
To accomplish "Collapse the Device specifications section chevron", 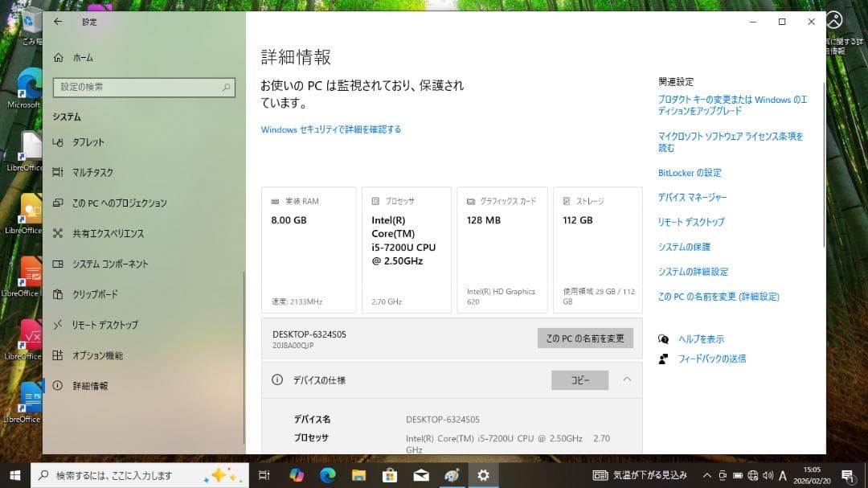I will click(x=627, y=379).
